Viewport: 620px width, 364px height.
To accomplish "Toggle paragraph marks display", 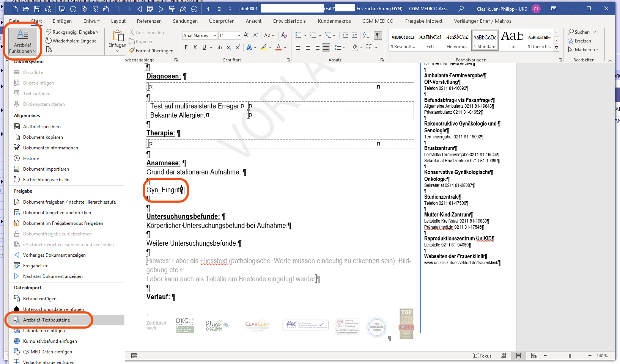I will tap(378, 35).
